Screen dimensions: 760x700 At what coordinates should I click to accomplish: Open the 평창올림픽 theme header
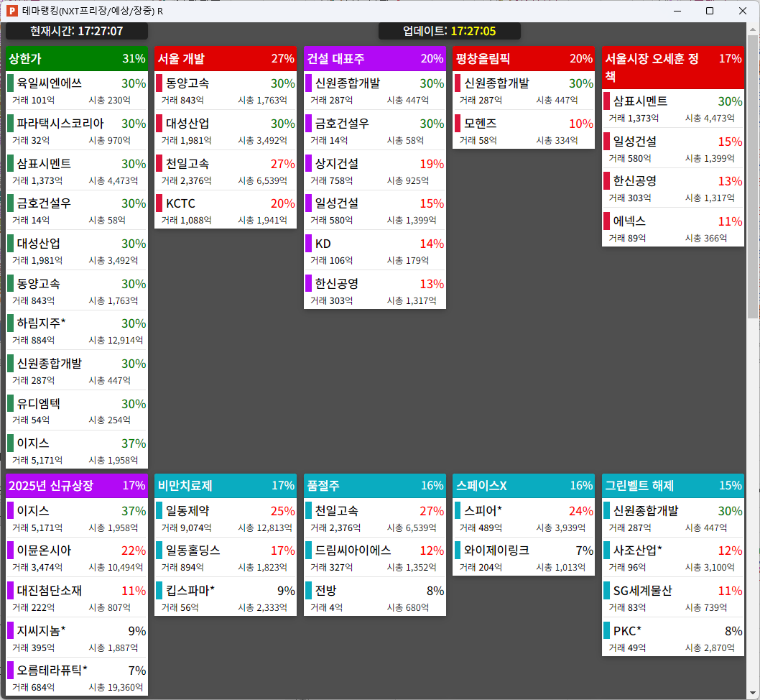(x=523, y=58)
